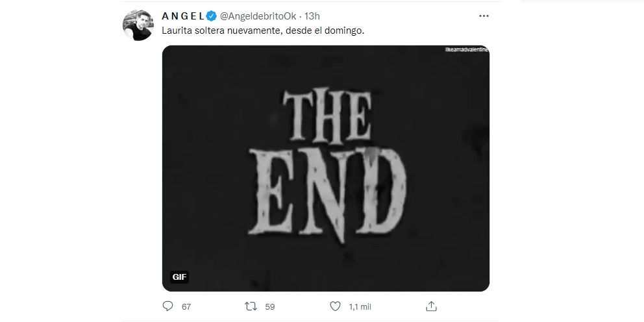644x322 pixels.
Task: Open the A N G E L display name
Action: pos(182,16)
